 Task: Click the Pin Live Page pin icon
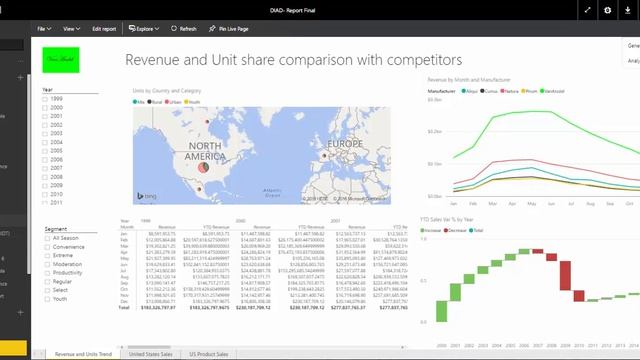pyautogui.click(x=212, y=29)
